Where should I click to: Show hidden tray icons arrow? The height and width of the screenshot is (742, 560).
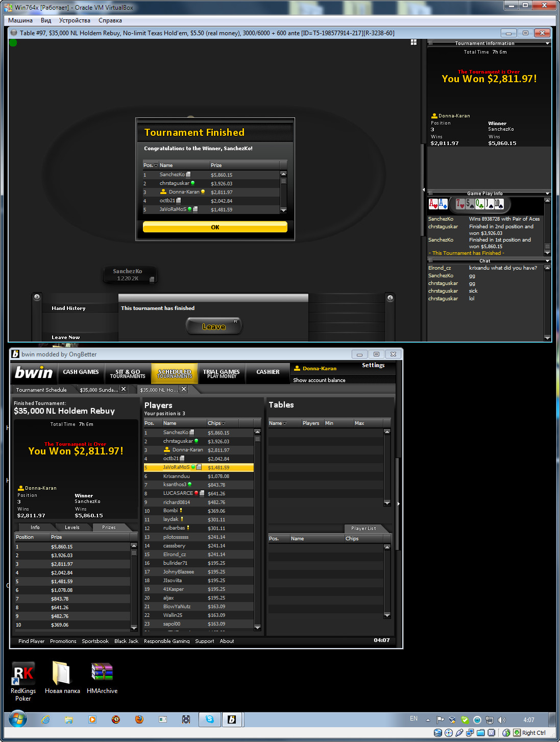(x=428, y=720)
